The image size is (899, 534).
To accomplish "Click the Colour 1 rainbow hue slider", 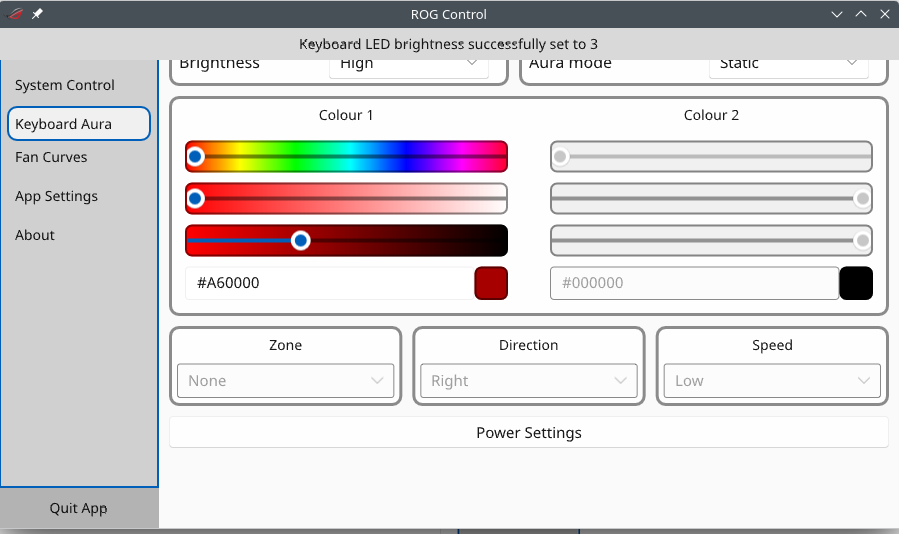I will pyautogui.click(x=346, y=157).
